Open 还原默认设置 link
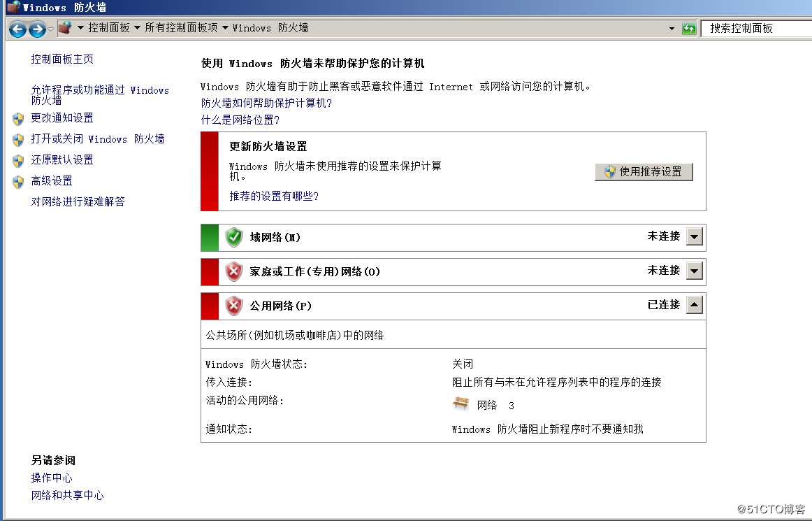Screen dimensions: 812x521 (62, 159)
